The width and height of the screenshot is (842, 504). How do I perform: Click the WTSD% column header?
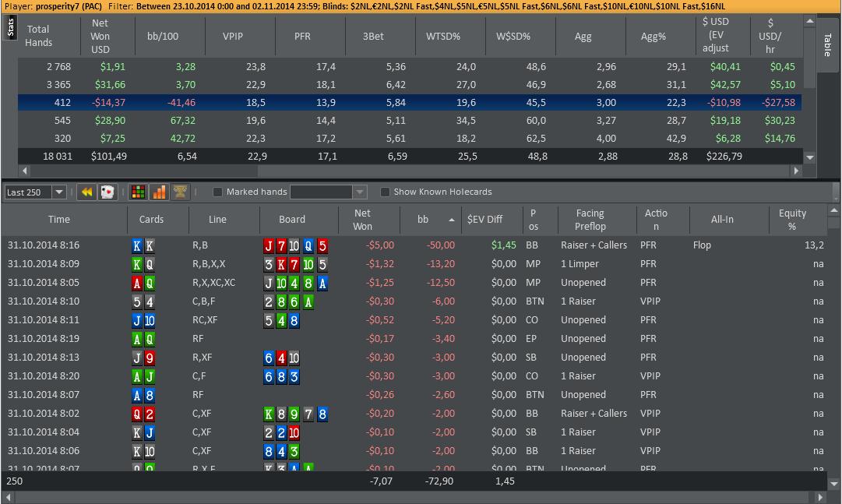click(443, 36)
